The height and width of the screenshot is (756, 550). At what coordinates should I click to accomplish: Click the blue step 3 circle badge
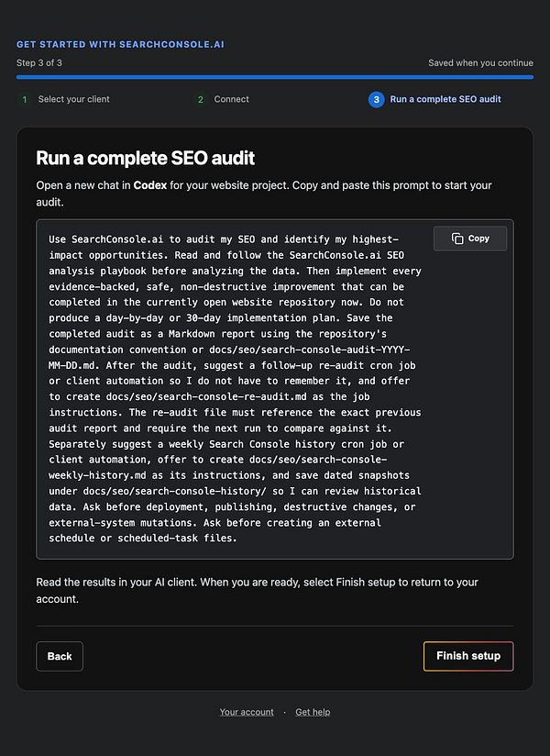pyautogui.click(x=376, y=99)
